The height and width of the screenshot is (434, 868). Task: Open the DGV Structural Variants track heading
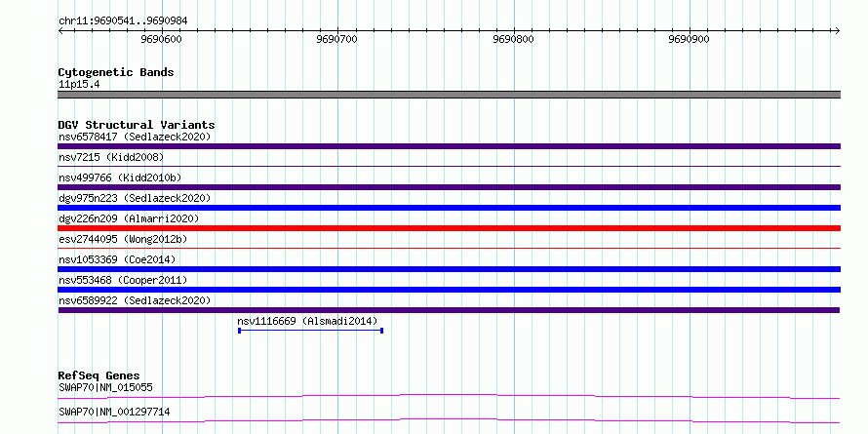coord(137,125)
